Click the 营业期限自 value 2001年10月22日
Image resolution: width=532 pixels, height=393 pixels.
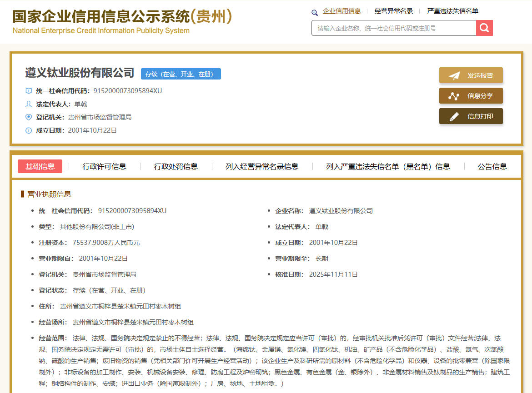coord(103,259)
